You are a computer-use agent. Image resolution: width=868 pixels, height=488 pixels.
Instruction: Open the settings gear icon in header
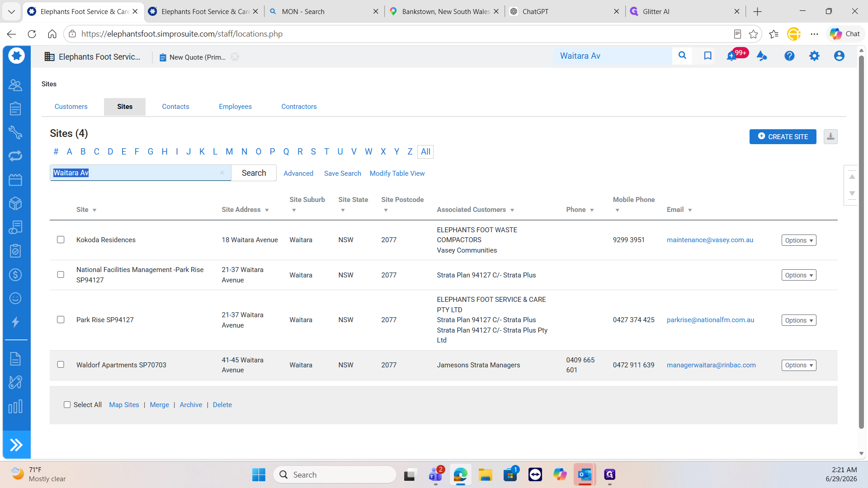(x=814, y=56)
